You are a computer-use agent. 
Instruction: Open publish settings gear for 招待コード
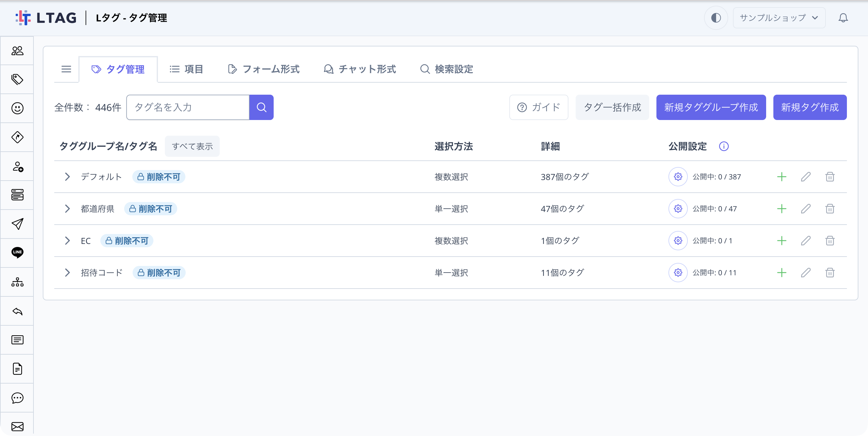click(678, 273)
